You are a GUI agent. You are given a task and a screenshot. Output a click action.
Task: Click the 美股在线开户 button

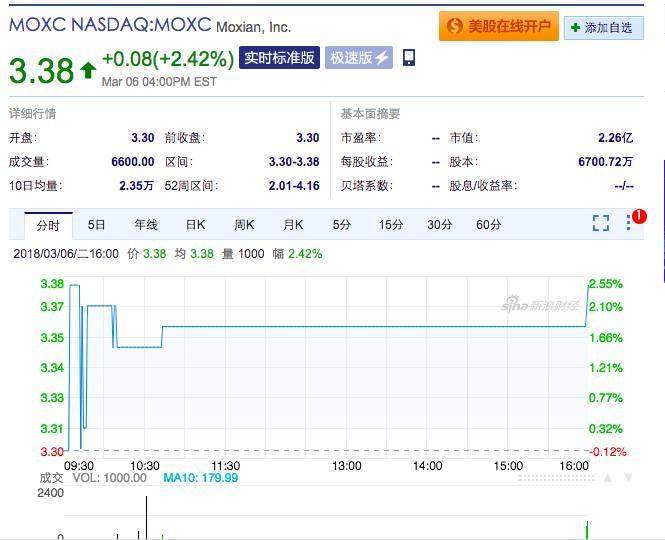point(499,26)
